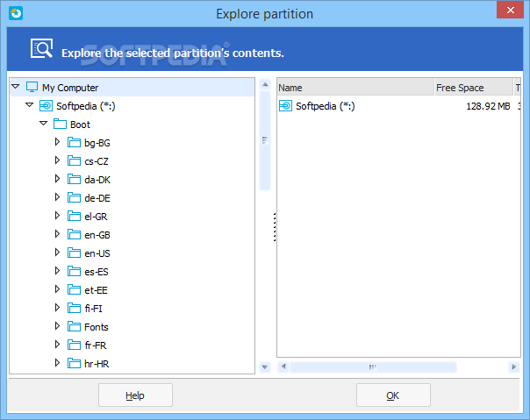Click the fr-FR folder icon
The width and height of the screenshot is (530, 420).
pyautogui.click(x=74, y=345)
